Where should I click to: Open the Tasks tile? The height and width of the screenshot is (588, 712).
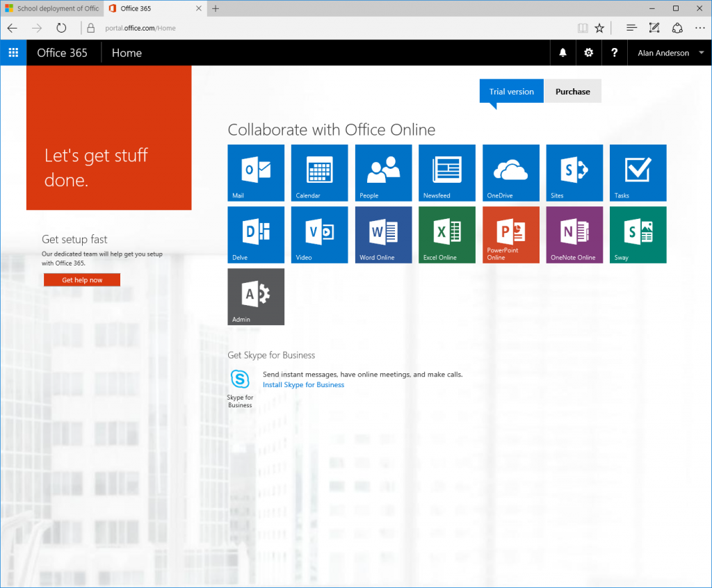[638, 173]
